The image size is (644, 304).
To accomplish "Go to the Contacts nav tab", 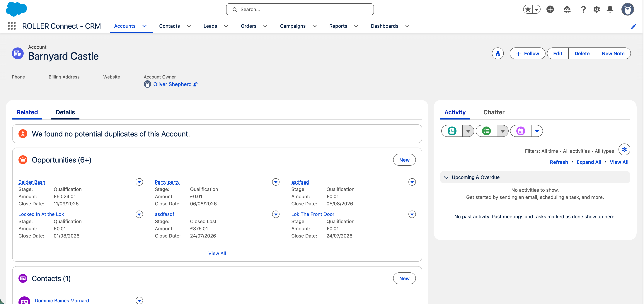I will (170, 26).
